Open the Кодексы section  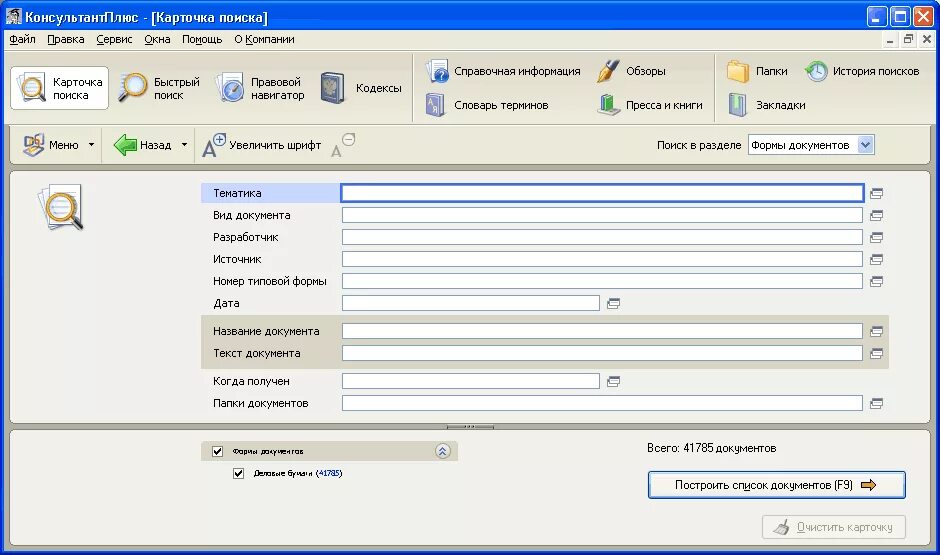click(x=360, y=88)
